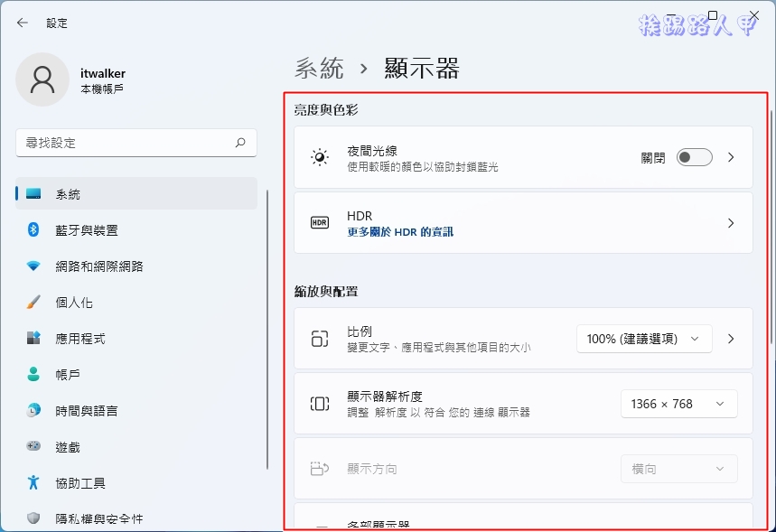The image size is (776, 532).
Task: Click the night light sun icon
Action: 320,157
